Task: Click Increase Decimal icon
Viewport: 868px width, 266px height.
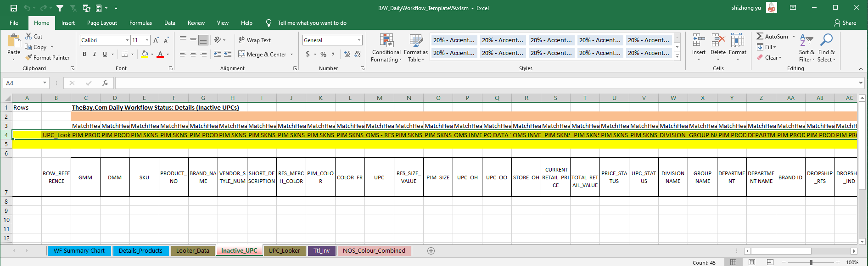Action: coord(347,54)
